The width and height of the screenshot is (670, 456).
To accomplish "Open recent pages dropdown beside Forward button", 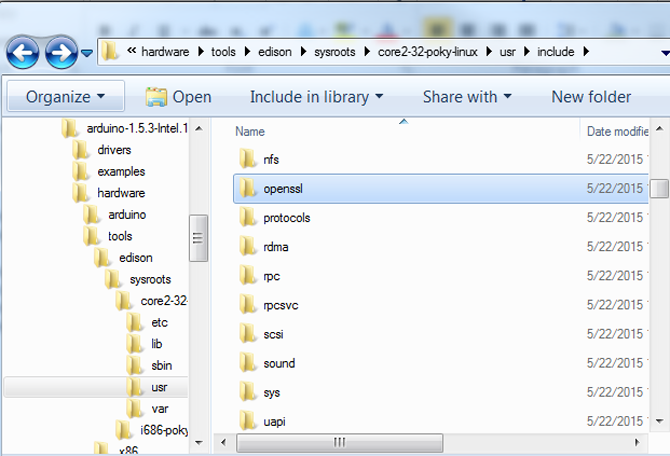I will 87,53.
